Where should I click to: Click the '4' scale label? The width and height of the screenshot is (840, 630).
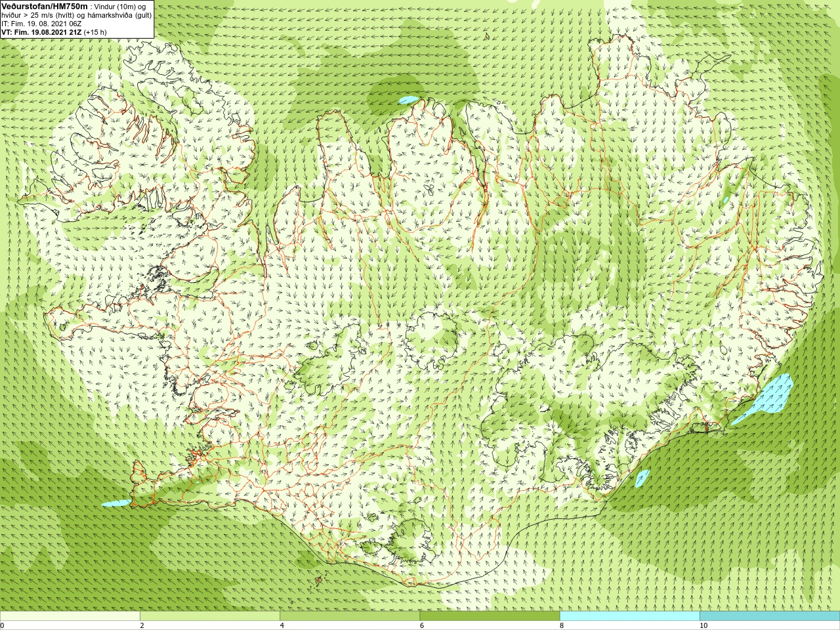[282, 625]
